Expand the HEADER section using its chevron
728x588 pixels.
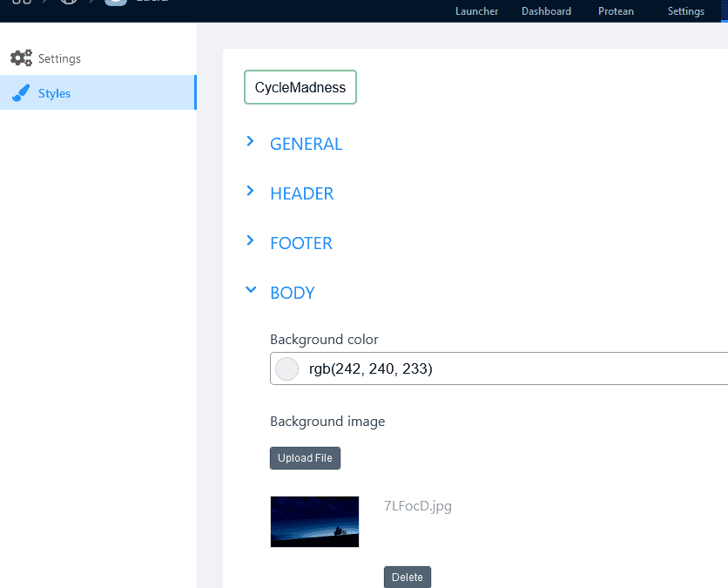pyautogui.click(x=250, y=191)
